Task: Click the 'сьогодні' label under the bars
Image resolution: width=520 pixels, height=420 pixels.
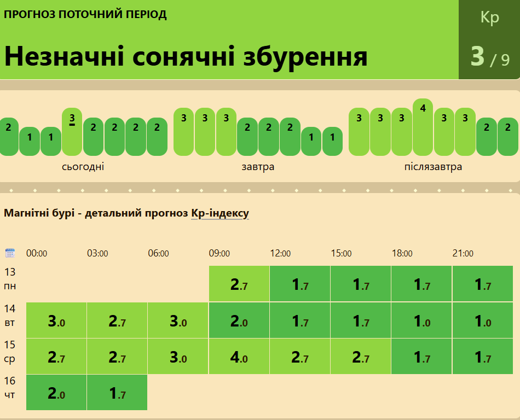Action: pos(83,167)
